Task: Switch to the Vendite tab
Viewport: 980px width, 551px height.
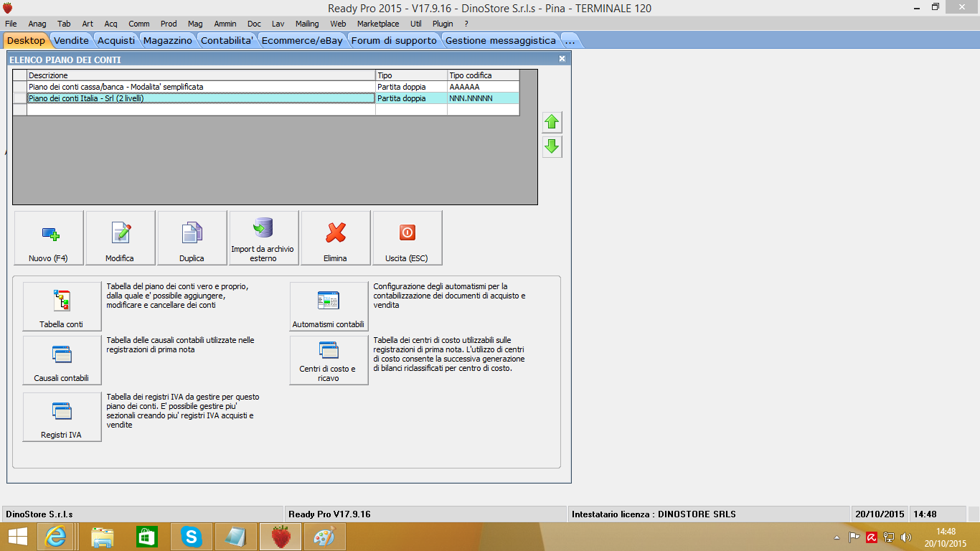Action: pyautogui.click(x=72, y=40)
